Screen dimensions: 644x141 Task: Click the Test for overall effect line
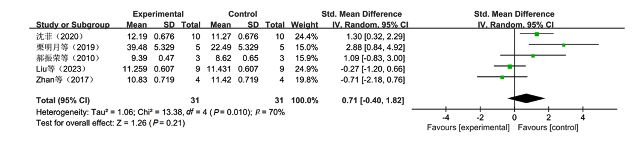pyautogui.click(x=110, y=123)
